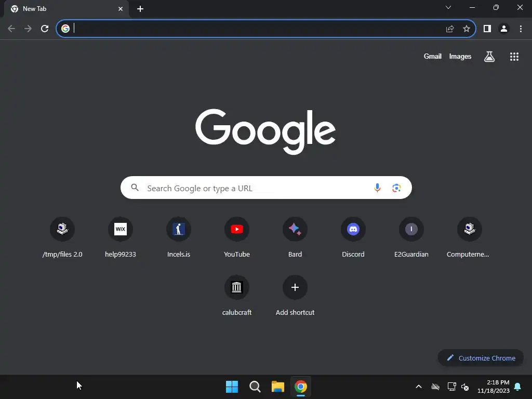Viewport: 532px width, 399px height.
Task: Click the magnifier icon in Google search box
Action: coord(135,188)
